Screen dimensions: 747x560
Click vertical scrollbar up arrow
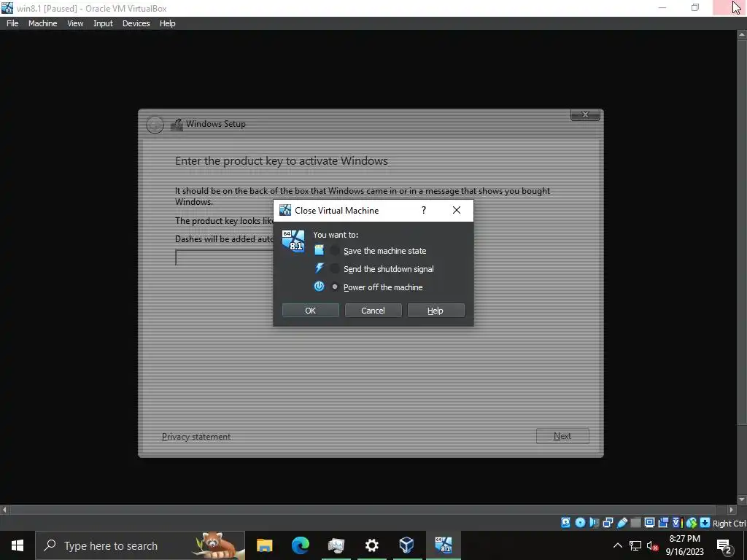[x=742, y=34]
